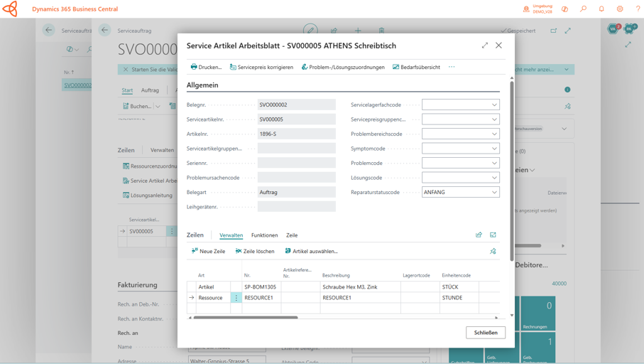The width and height of the screenshot is (644, 364).
Task: Open Problembereichscode dropdown
Action: pos(494,134)
